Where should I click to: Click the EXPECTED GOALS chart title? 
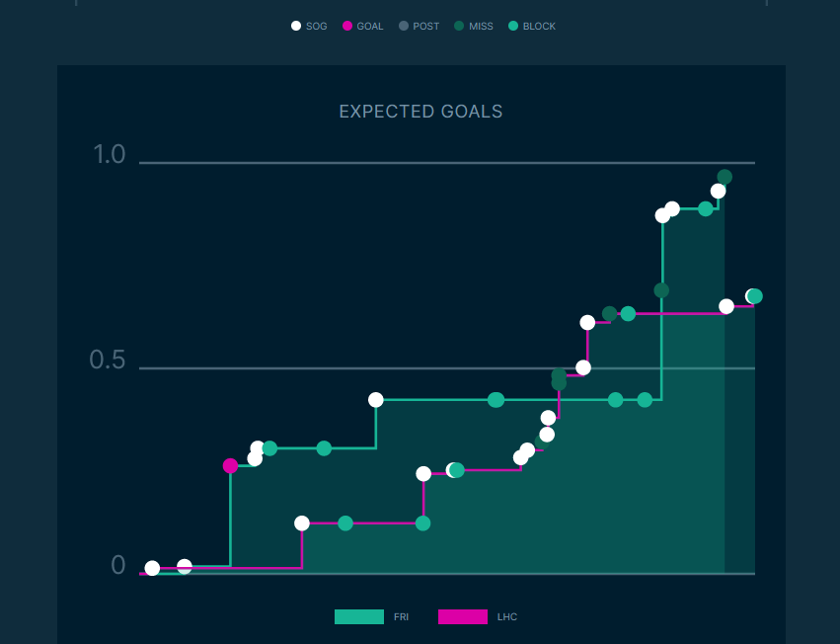(420, 112)
